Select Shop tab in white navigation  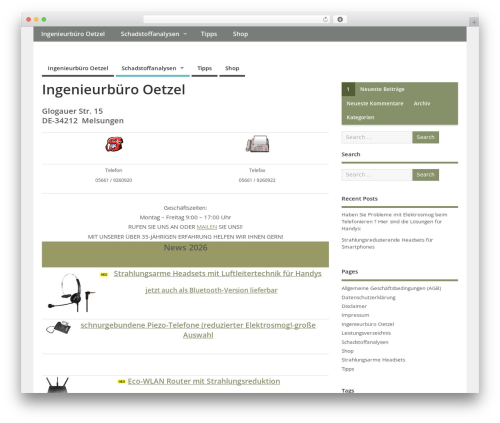(232, 68)
